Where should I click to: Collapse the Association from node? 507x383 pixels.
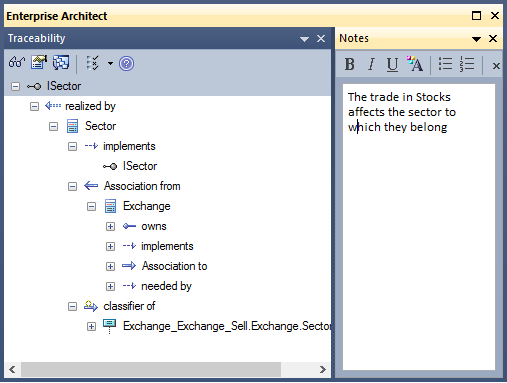point(72,187)
